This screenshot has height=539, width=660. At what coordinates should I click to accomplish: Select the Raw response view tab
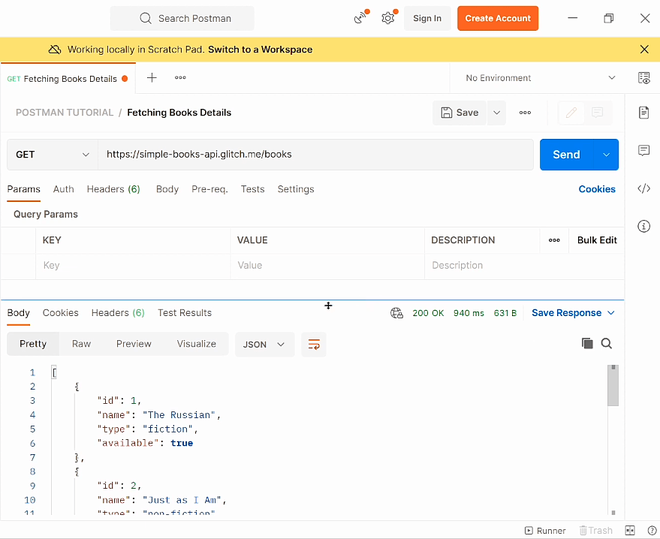[x=81, y=344]
